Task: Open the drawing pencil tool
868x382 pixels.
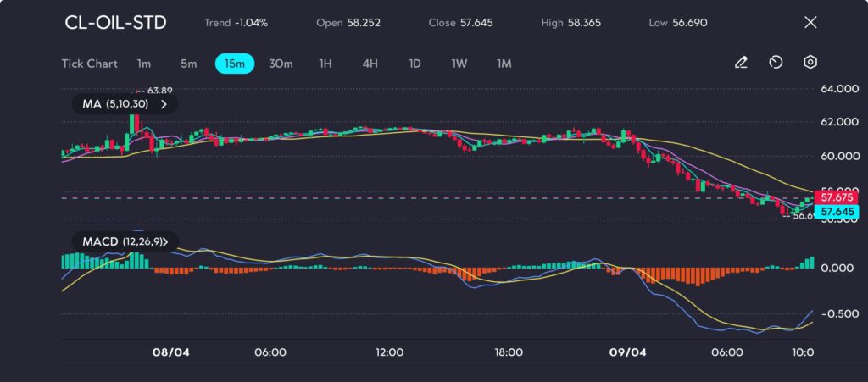Action: (741, 63)
